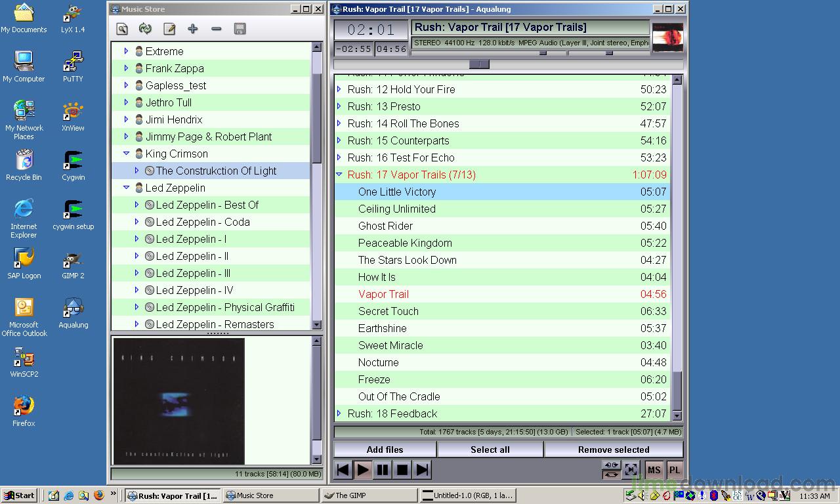Click the plus add icon in Music Store
Screen dimensions: 840x504
tap(193, 29)
